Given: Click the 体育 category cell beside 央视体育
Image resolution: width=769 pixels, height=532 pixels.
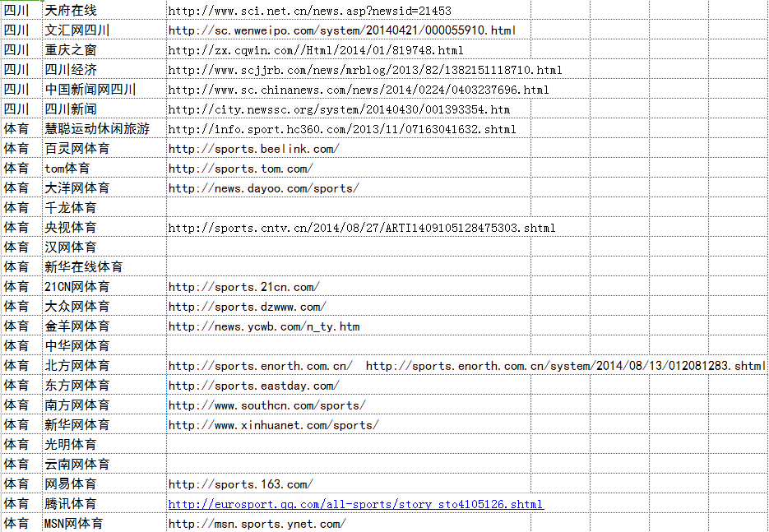Looking at the screenshot, I should [21, 227].
